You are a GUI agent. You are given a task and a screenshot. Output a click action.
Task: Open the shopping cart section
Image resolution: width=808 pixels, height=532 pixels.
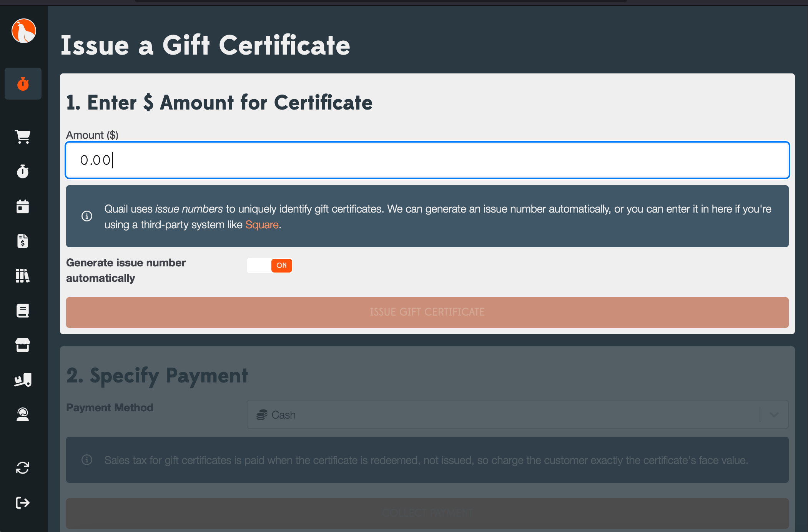click(x=23, y=136)
